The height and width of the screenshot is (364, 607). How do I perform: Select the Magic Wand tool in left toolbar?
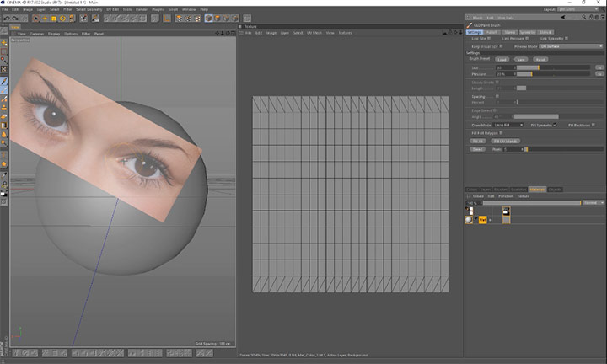click(4, 60)
